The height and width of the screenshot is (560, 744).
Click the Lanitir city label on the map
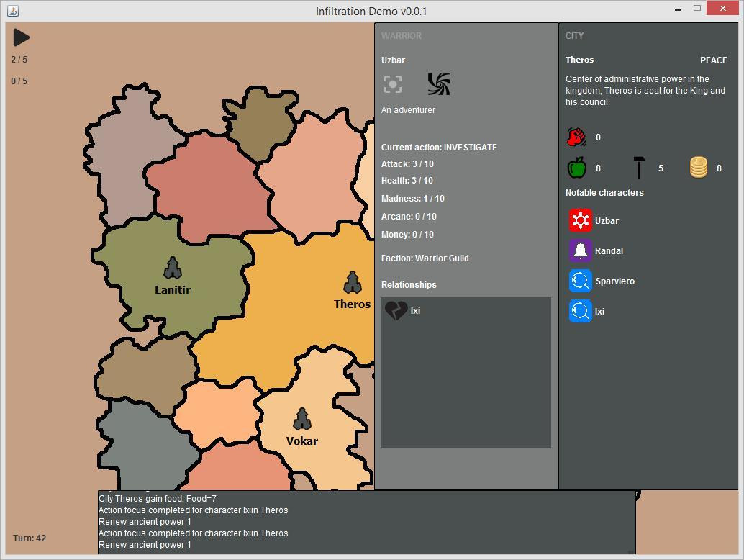[173, 289]
